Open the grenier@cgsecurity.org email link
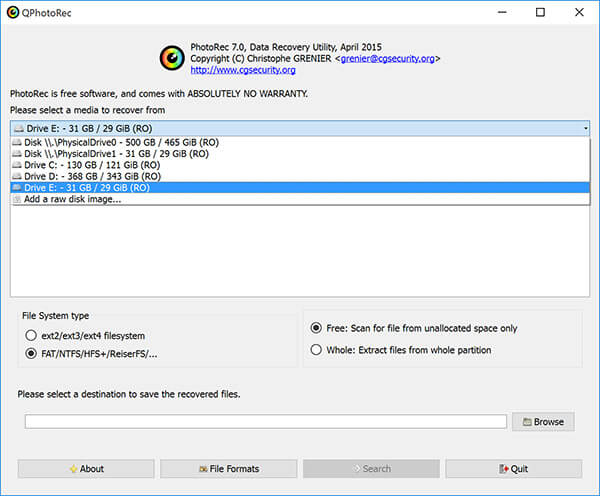 pyautogui.click(x=388, y=59)
